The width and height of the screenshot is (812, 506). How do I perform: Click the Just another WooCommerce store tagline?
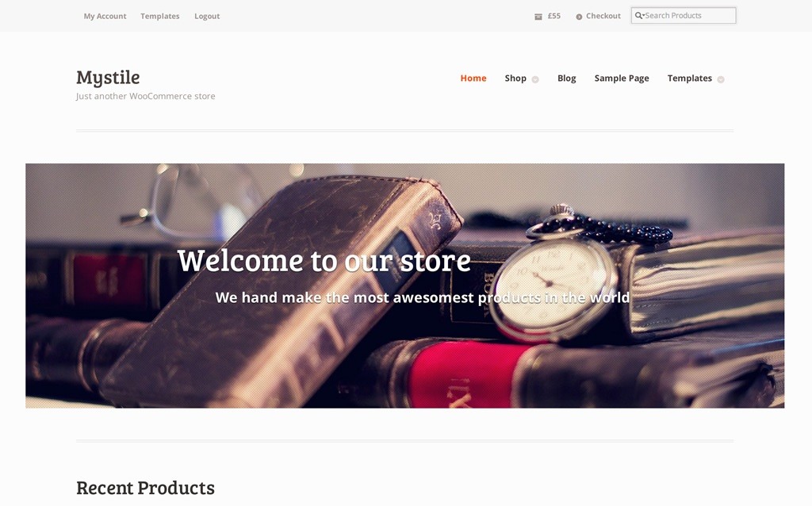click(146, 96)
